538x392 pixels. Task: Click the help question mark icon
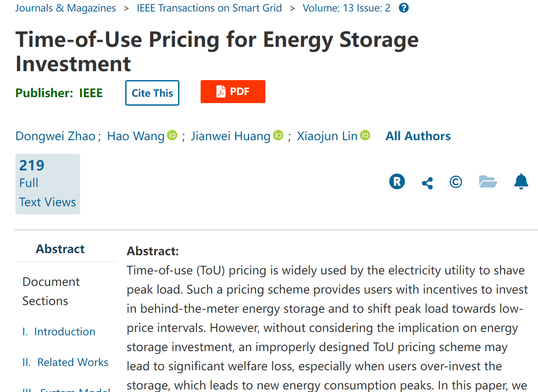coord(404,8)
